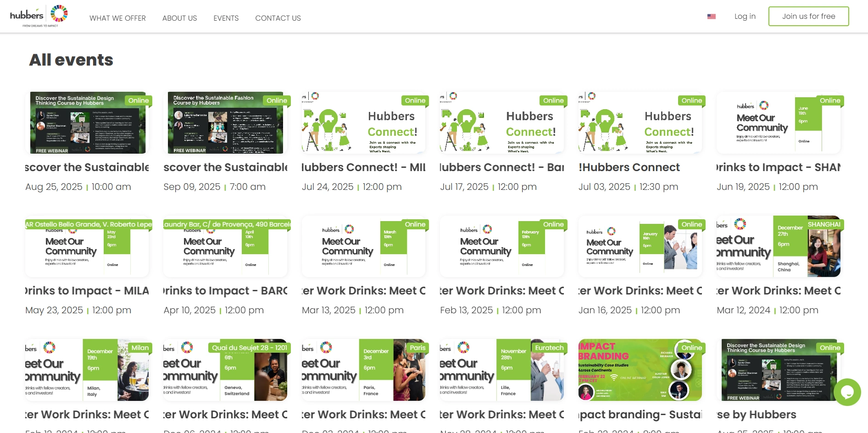Open the Shanghai, China December 27th event thumbnail
The image size is (868, 433).
click(x=779, y=246)
